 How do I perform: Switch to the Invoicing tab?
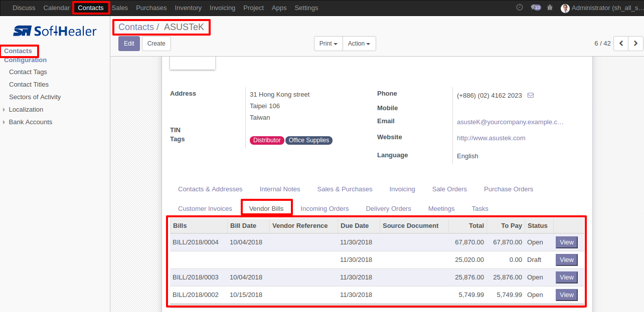[x=402, y=189]
